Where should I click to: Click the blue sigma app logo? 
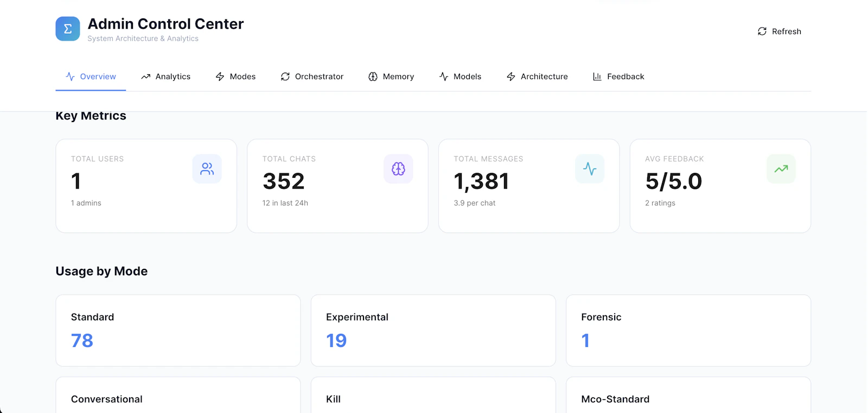click(68, 29)
